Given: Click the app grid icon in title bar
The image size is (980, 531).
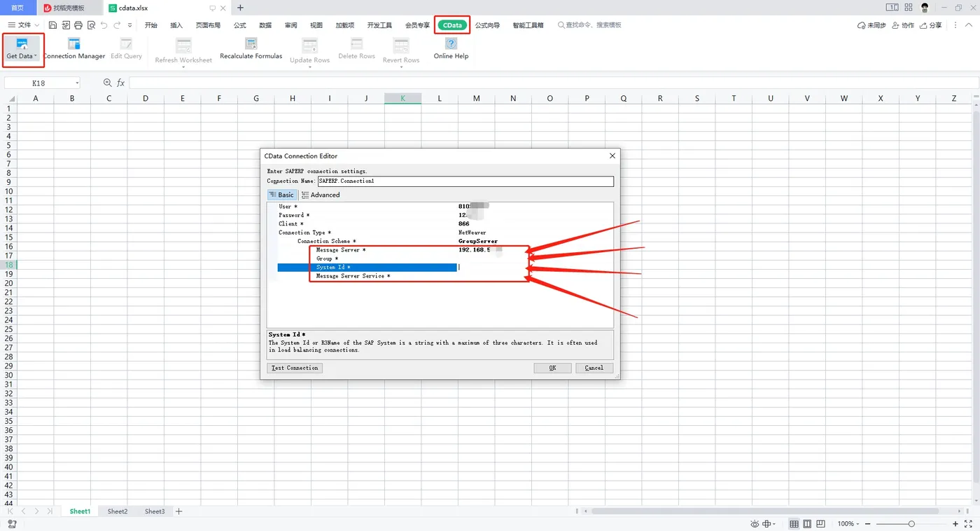Looking at the screenshot, I should point(909,8).
